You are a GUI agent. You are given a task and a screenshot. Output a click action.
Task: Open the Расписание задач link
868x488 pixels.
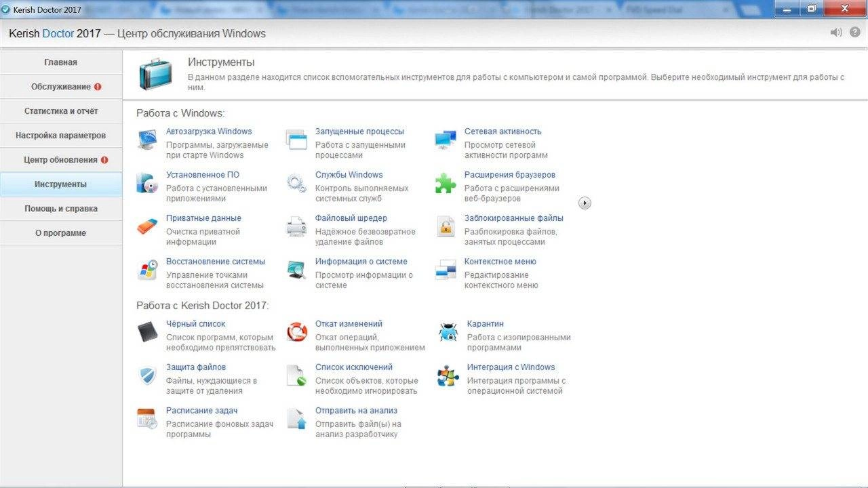click(x=201, y=411)
